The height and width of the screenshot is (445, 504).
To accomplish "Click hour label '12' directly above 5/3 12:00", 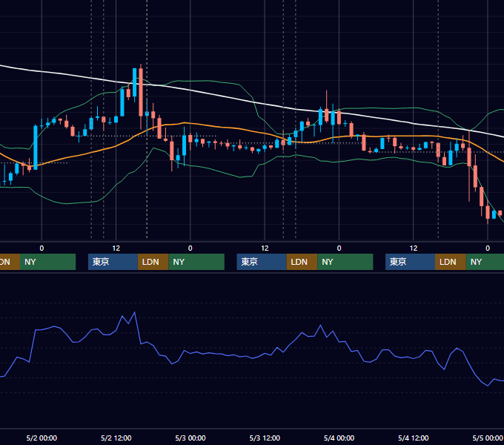I will point(265,248).
